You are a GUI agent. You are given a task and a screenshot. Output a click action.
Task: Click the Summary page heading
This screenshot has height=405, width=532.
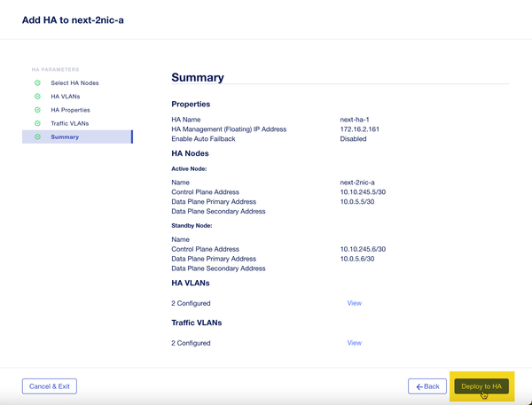tap(198, 77)
